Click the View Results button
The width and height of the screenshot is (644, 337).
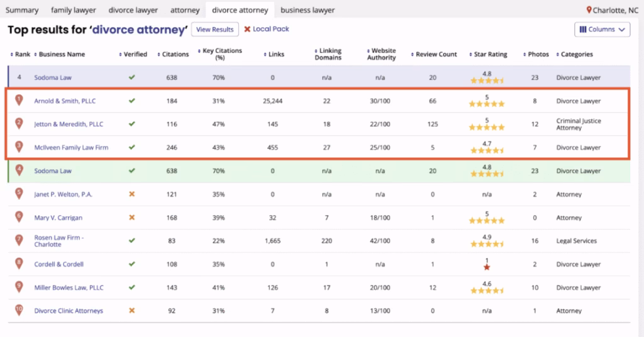point(214,30)
